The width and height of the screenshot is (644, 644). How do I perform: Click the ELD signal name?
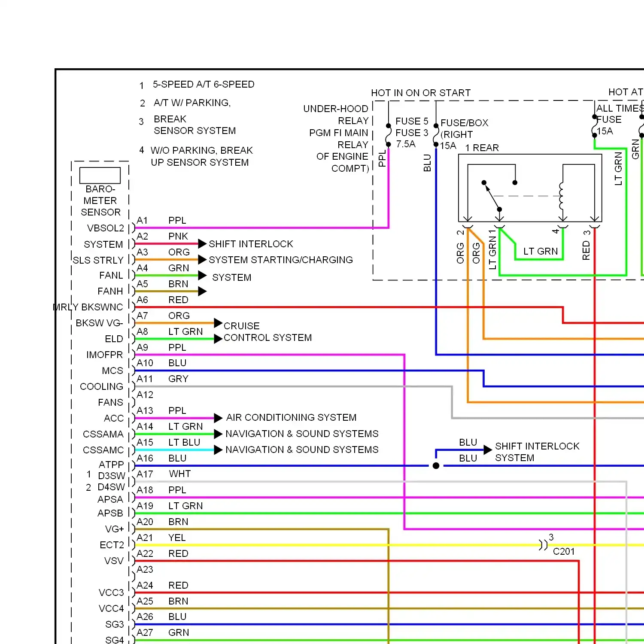pos(114,339)
